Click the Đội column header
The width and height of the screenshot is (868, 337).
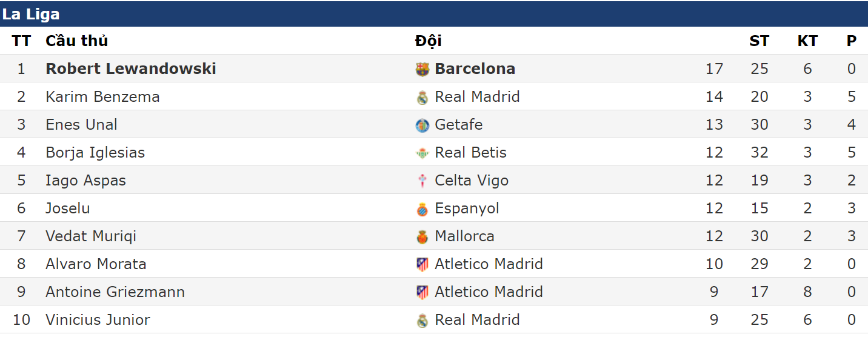point(428,41)
